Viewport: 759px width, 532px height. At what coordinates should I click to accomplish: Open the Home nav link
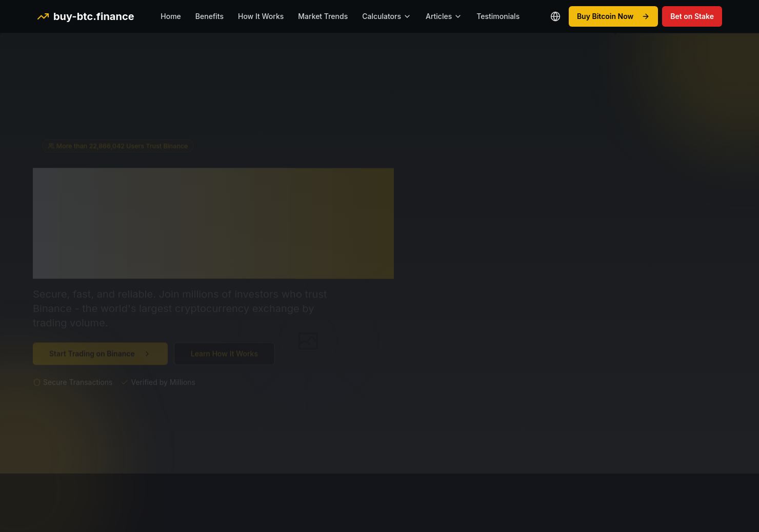pos(171,16)
